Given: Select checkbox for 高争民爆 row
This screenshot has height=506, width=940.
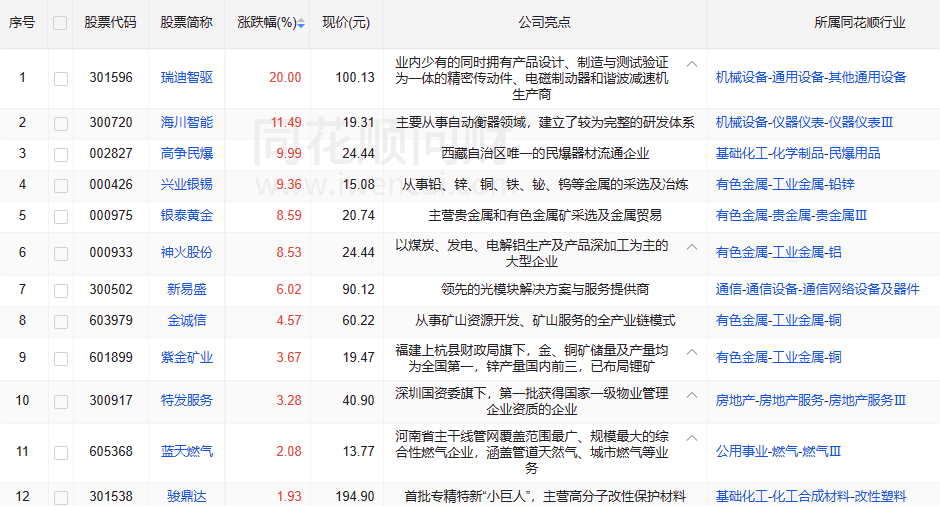Looking at the screenshot, I should [x=61, y=155].
